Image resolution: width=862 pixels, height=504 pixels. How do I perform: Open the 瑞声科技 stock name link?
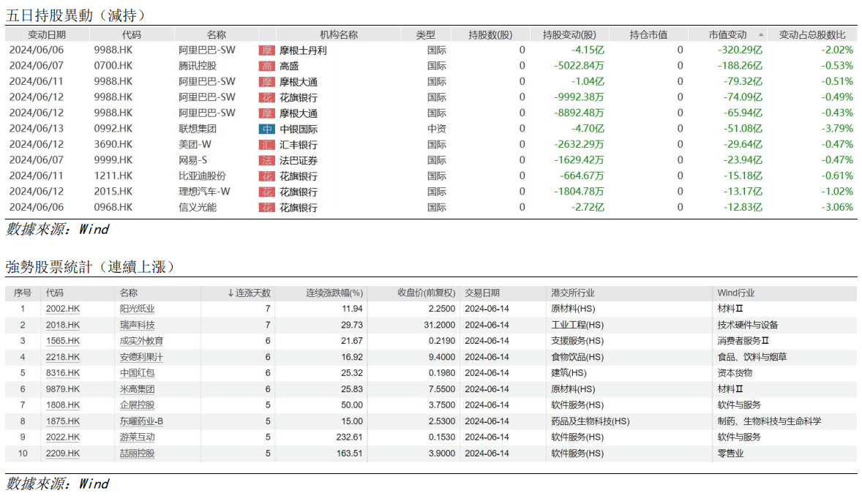click(x=138, y=325)
